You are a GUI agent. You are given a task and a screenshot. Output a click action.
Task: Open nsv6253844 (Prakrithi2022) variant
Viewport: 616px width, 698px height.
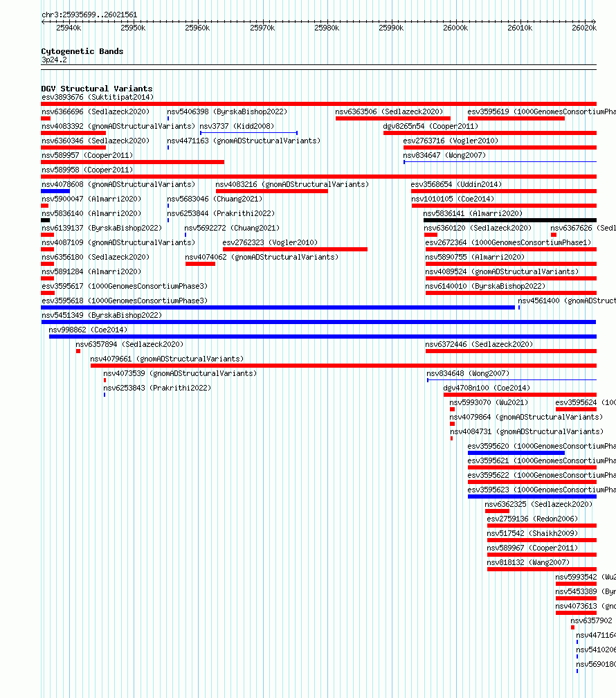pyautogui.click(x=221, y=214)
